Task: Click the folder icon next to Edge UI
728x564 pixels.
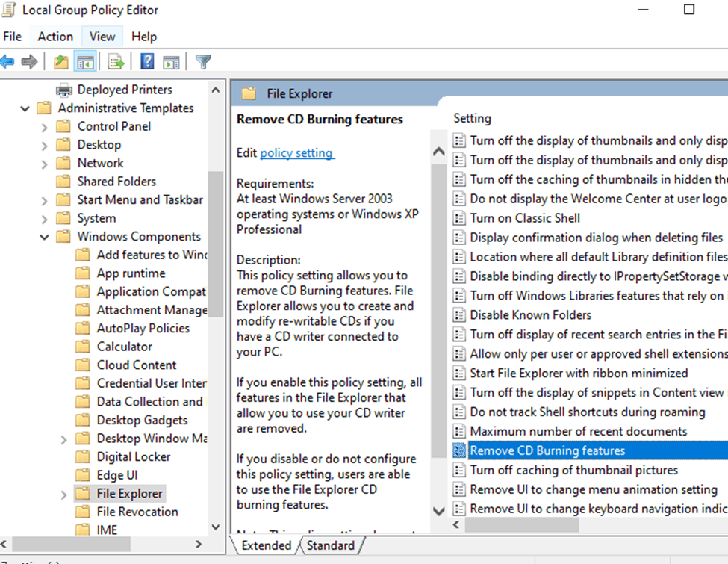Action: [x=83, y=475]
